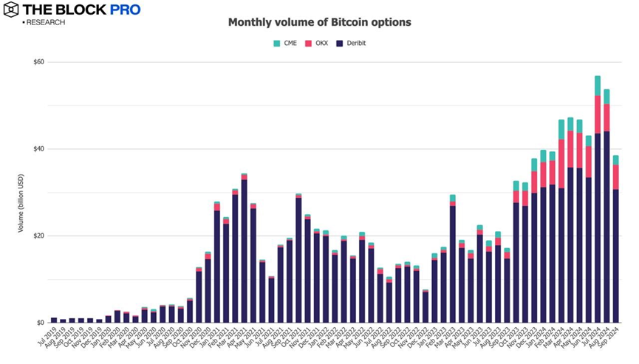
Task: Click THE BLOCK PRO brand text
Action: [82, 10]
